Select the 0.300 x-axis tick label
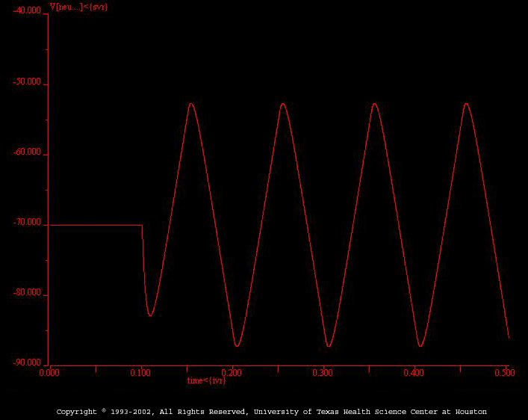Image resolution: width=528 pixels, height=420 pixels. pos(323,371)
